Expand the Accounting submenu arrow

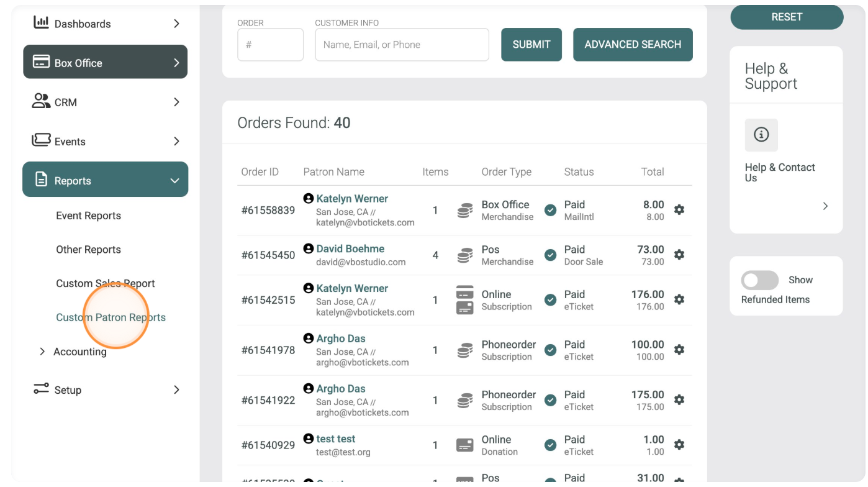pyautogui.click(x=42, y=352)
